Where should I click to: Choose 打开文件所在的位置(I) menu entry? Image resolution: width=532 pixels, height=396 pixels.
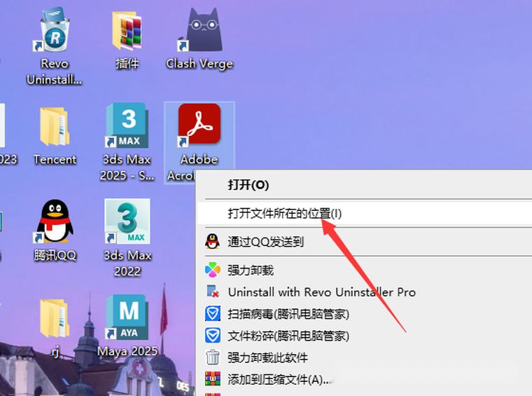[285, 213]
